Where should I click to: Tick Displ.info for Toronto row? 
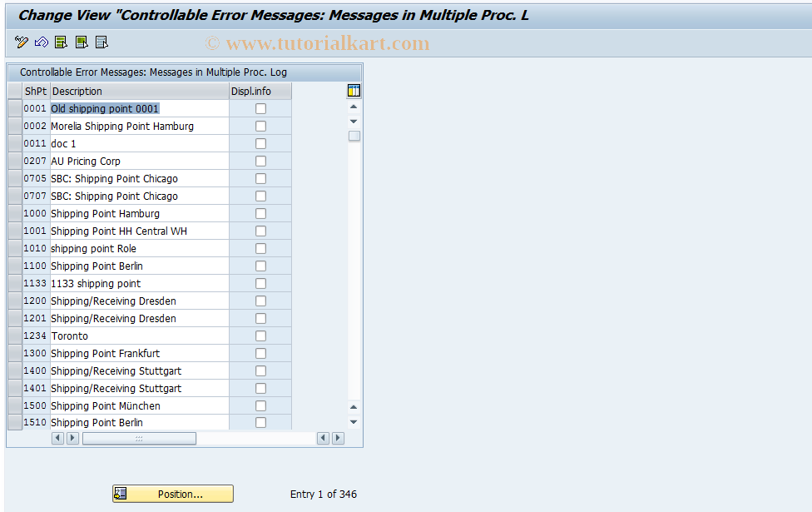click(261, 336)
